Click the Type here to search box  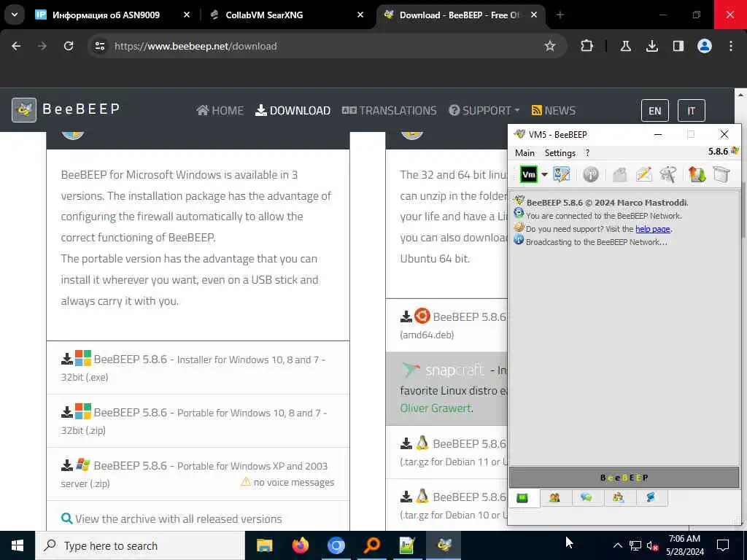pyautogui.click(x=140, y=545)
